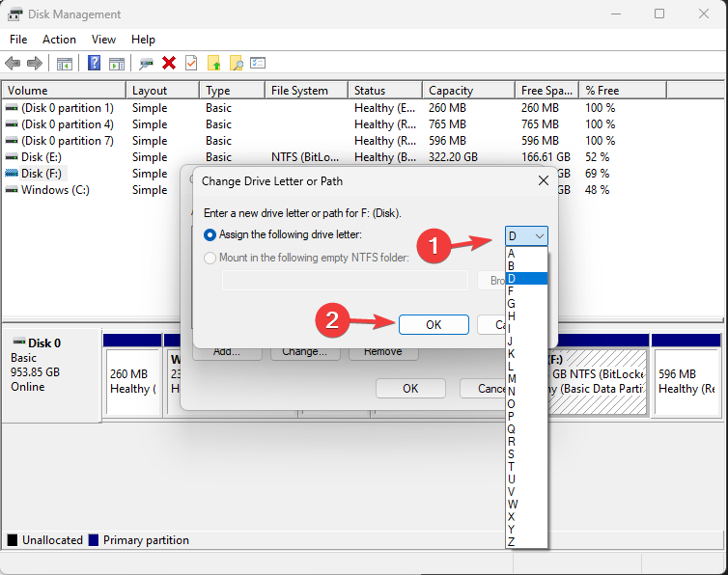Image resolution: width=728 pixels, height=575 pixels.
Task: Click the Properties checkmark page icon
Action: point(191,63)
